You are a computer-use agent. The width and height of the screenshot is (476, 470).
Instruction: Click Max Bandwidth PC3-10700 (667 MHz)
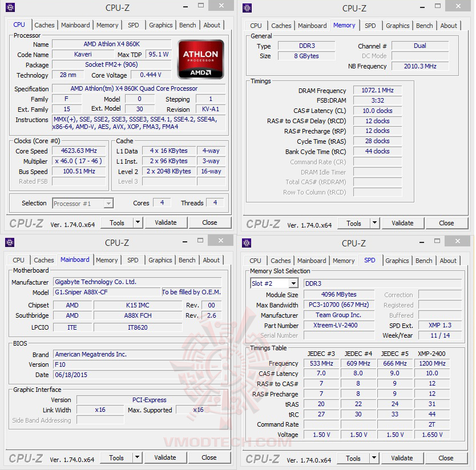tap(339, 305)
